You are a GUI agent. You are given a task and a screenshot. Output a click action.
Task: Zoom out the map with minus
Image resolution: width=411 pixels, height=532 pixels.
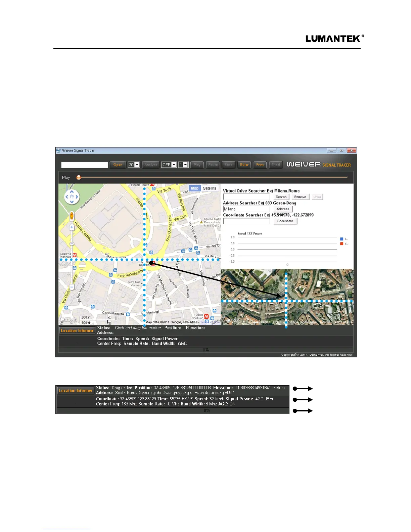[72, 287]
